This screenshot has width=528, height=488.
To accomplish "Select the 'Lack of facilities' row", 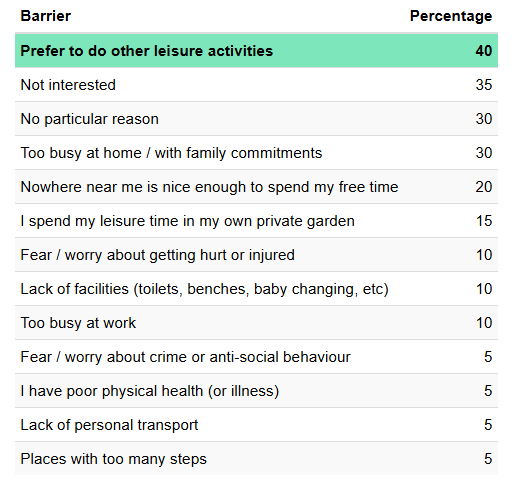I will coord(256,289).
